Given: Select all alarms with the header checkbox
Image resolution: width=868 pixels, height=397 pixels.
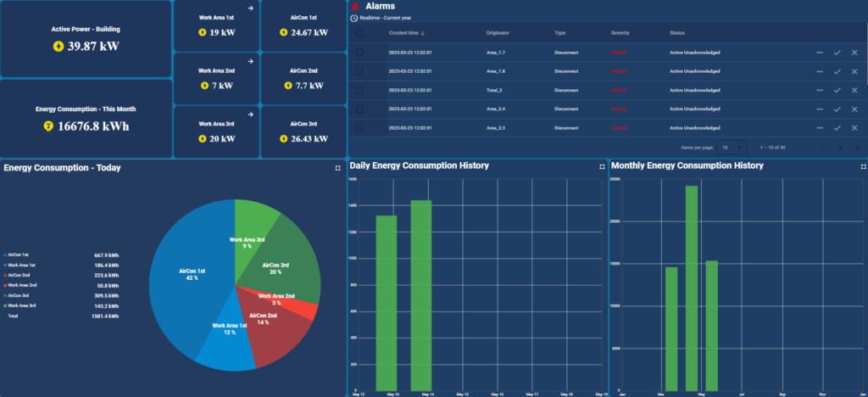Looking at the screenshot, I should click(x=360, y=33).
